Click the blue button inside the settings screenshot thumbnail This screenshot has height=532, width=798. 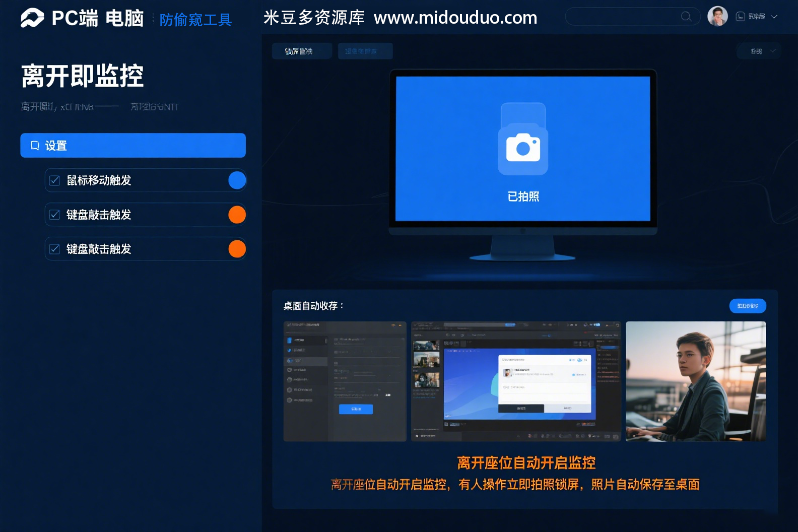click(x=356, y=409)
